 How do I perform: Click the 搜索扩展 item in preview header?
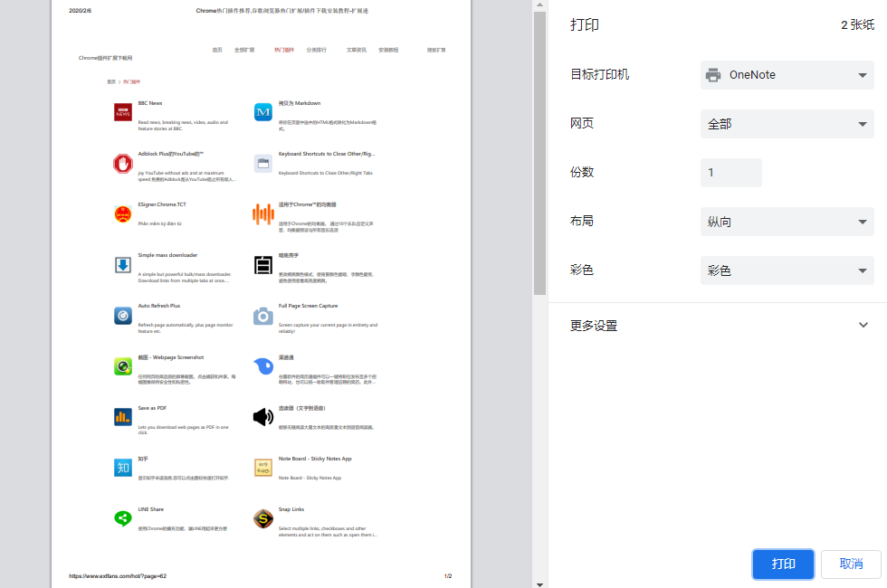436,50
